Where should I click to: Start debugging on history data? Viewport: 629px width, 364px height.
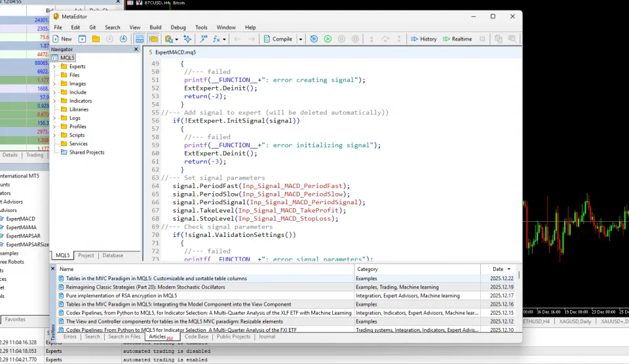pos(423,39)
